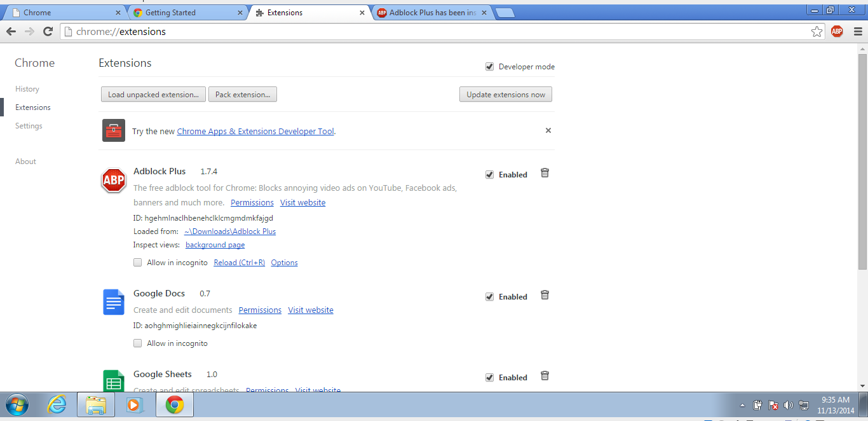Open Windows Media Player from taskbar
The width and height of the screenshot is (868, 421).
click(135, 405)
